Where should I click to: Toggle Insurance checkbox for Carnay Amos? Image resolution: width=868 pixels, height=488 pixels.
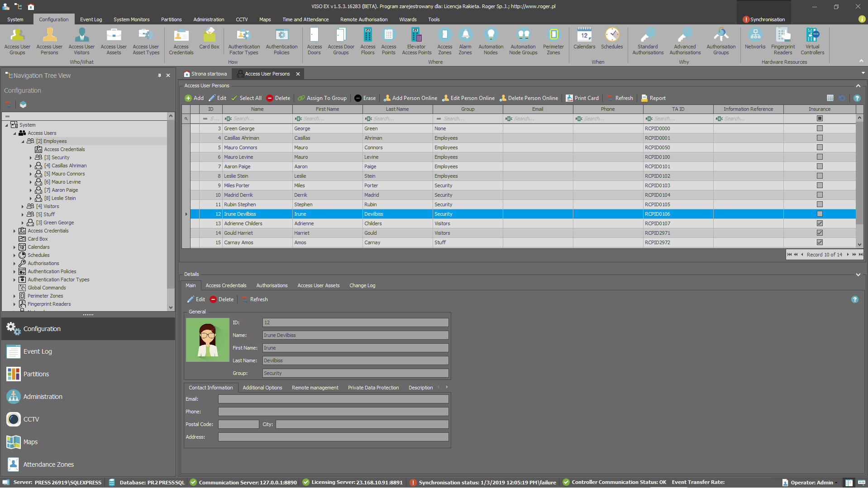click(820, 242)
